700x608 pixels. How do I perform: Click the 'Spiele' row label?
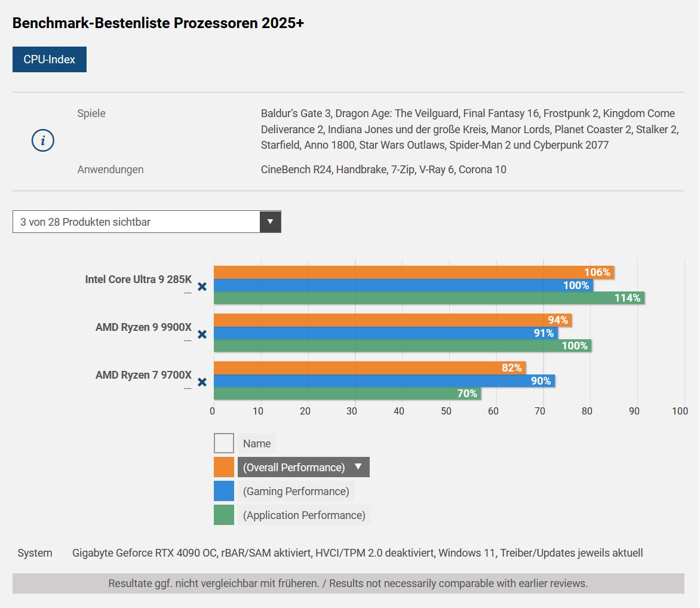point(91,113)
